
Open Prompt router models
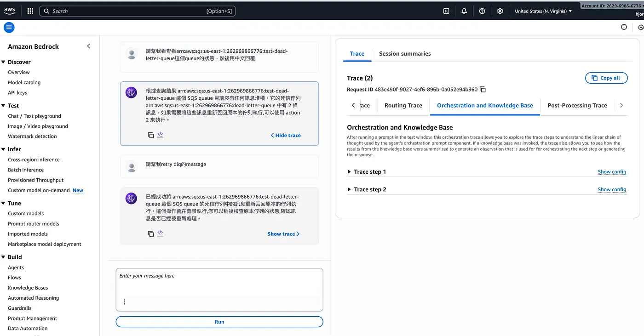pos(34,224)
